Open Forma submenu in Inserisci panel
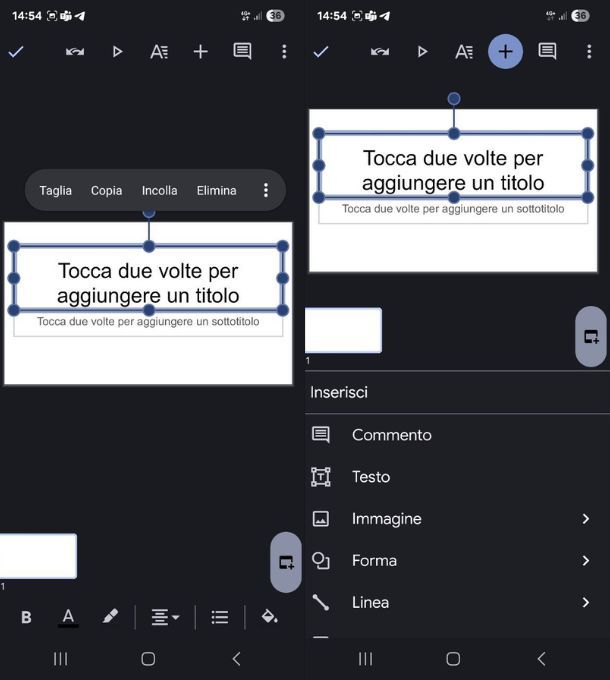The width and height of the screenshot is (610, 680). [x=457, y=561]
